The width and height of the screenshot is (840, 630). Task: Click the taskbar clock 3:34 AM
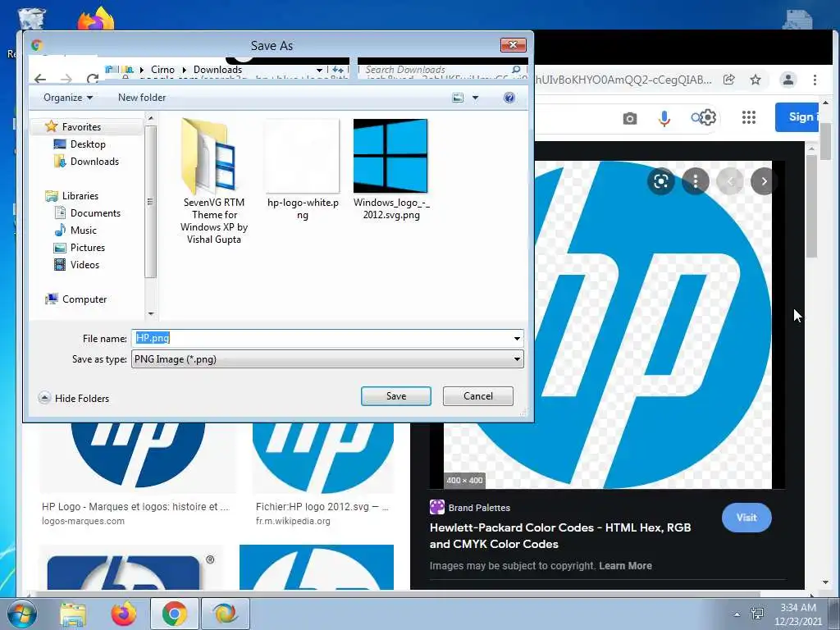[x=798, y=608]
